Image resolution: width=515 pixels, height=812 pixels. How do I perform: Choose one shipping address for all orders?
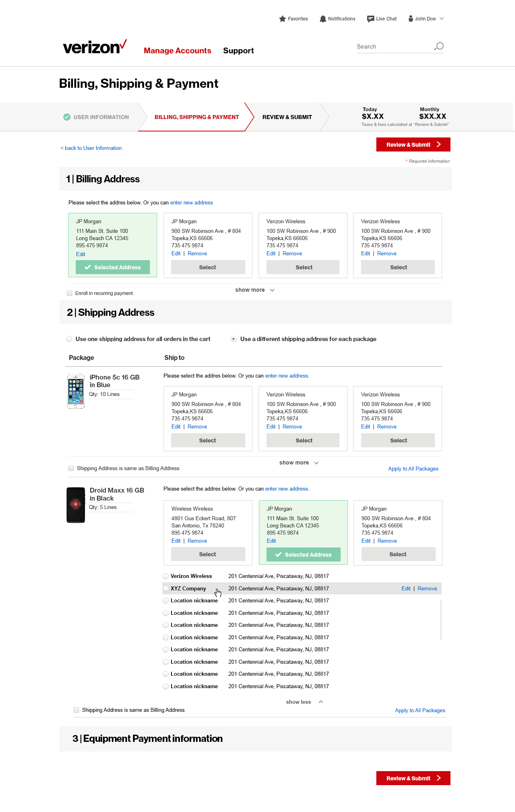[69, 339]
